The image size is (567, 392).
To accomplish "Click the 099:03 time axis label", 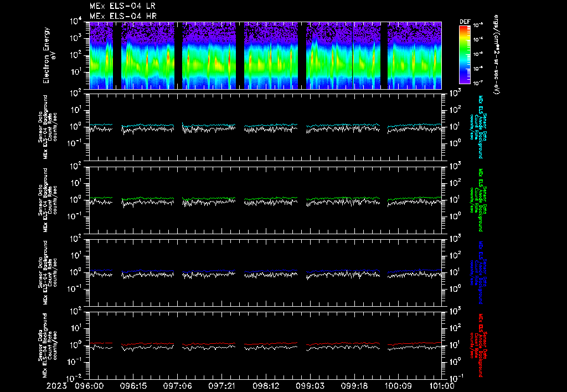I will tap(310, 386).
